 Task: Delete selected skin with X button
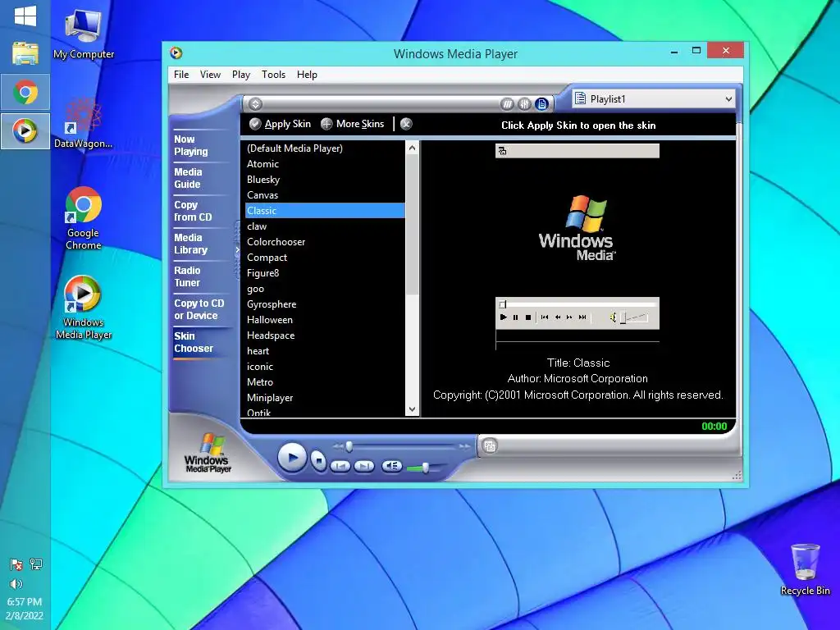[406, 125]
